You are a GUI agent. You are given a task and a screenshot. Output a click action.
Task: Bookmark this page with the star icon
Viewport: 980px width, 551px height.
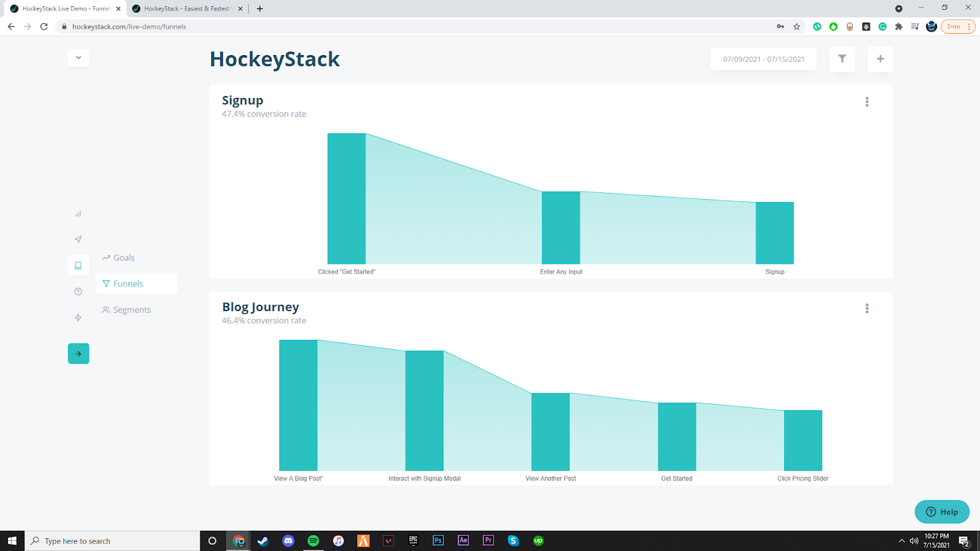(x=797, y=26)
